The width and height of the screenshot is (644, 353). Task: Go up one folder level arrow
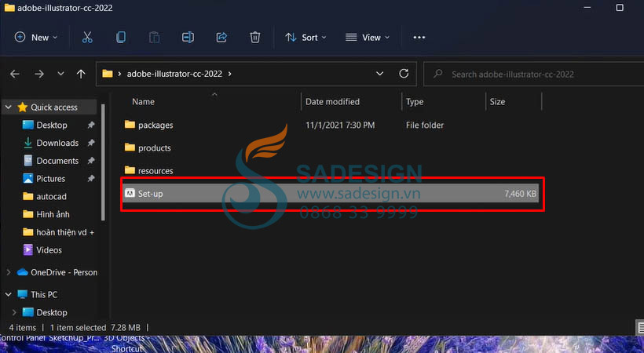click(81, 74)
